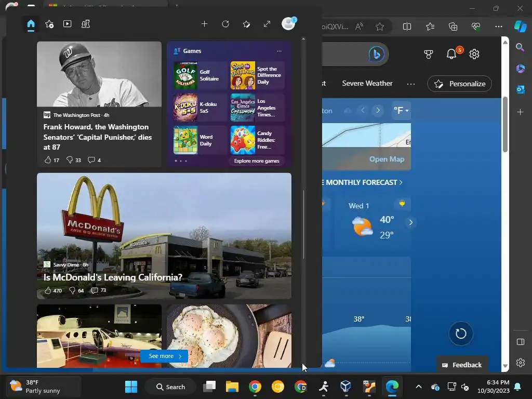Open the °F temperature unit dropdown
The width and height of the screenshot is (532, 399).
[401, 111]
